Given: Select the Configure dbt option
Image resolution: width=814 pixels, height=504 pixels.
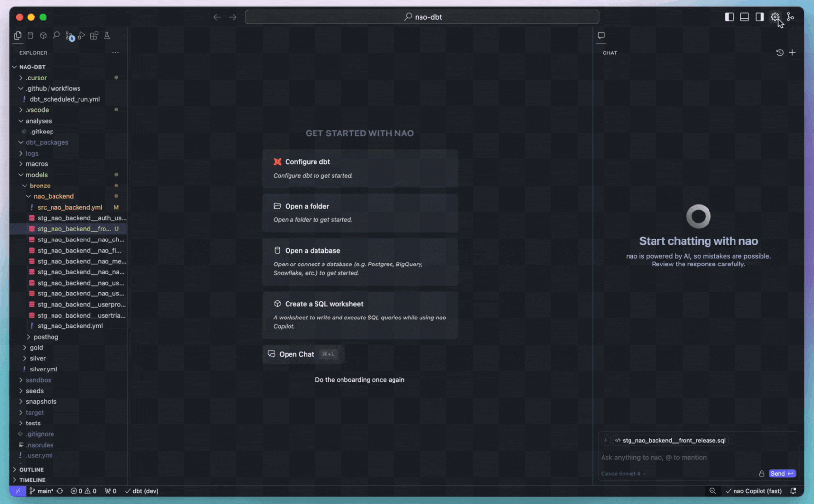Looking at the screenshot, I should [x=360, y=168].
